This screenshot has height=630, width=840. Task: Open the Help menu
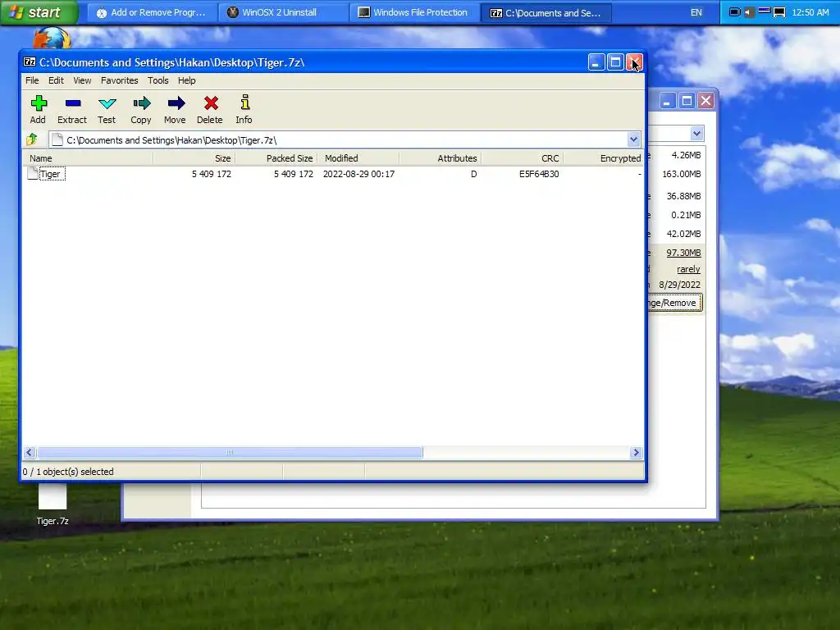tap(186, 80)
